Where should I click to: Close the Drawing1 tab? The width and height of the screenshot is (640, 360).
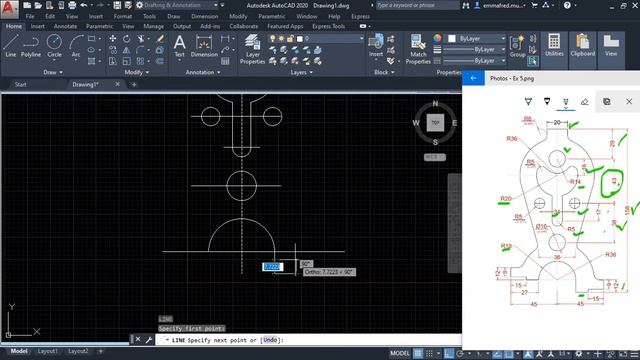coord(118,84)
